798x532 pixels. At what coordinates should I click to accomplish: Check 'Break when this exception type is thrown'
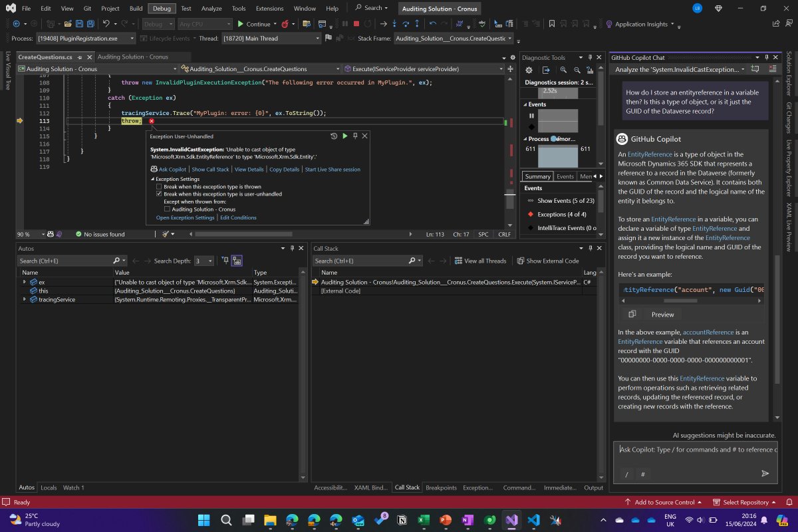[x=159, y=187]
